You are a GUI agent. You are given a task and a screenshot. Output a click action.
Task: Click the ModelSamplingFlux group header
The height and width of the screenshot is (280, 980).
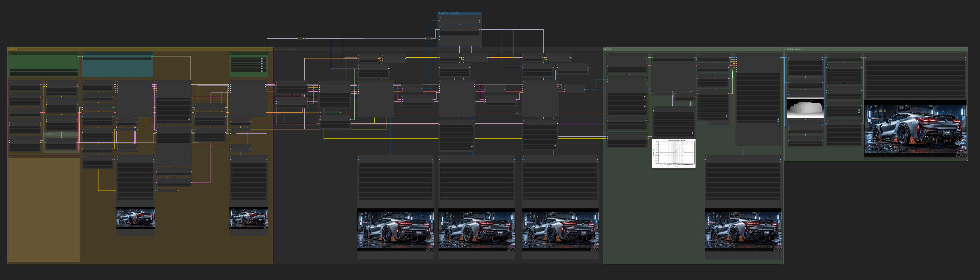pos(449,13)
